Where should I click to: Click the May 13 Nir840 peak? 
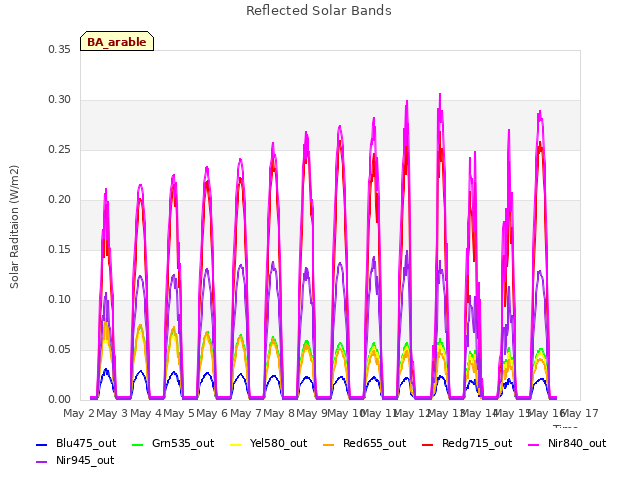pyautogui.click(x=440, y=94)
